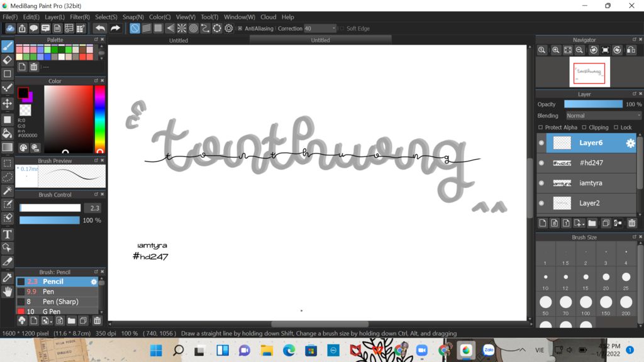Open the File menu
The image size is (644, 362).
click(10, 17)
